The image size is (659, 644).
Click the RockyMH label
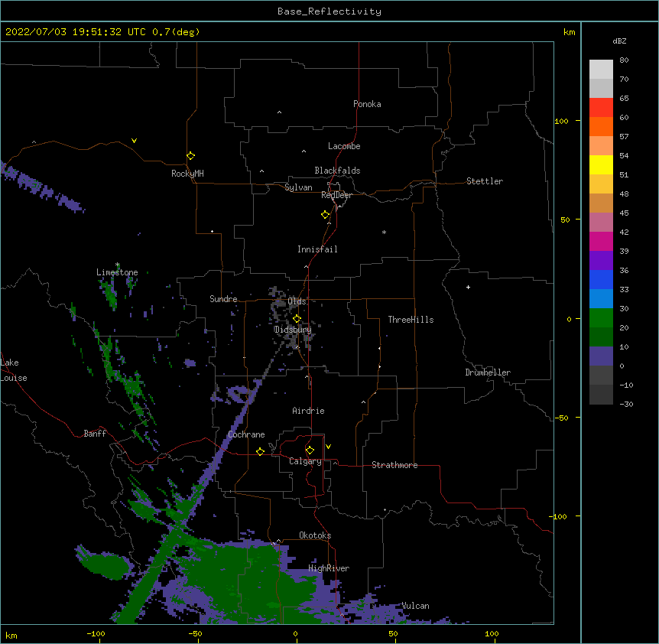187,174
